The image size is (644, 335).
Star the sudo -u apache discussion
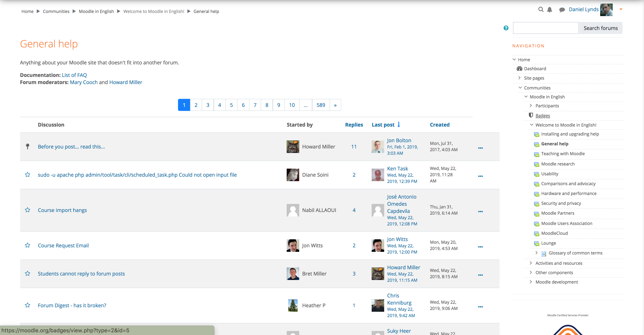(28, 174)
